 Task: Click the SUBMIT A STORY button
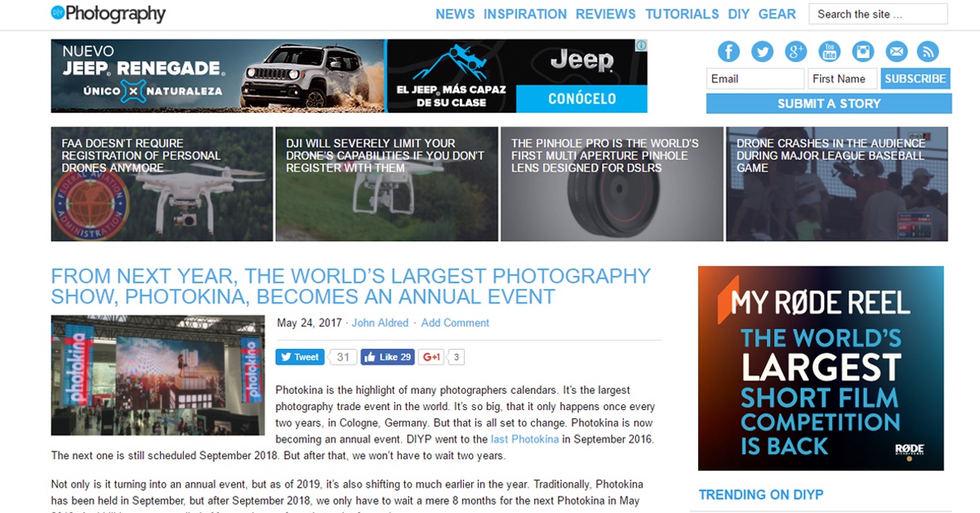pos(829,104)
